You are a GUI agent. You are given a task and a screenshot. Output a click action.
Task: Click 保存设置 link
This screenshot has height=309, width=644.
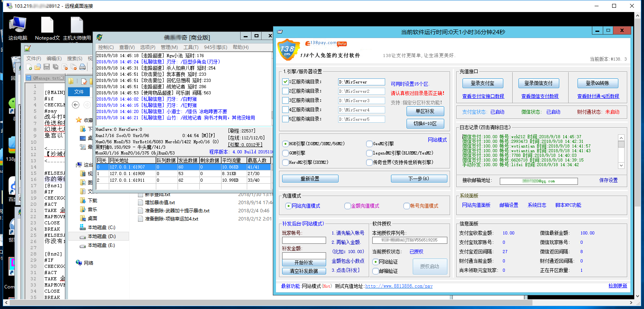point(609,180)
